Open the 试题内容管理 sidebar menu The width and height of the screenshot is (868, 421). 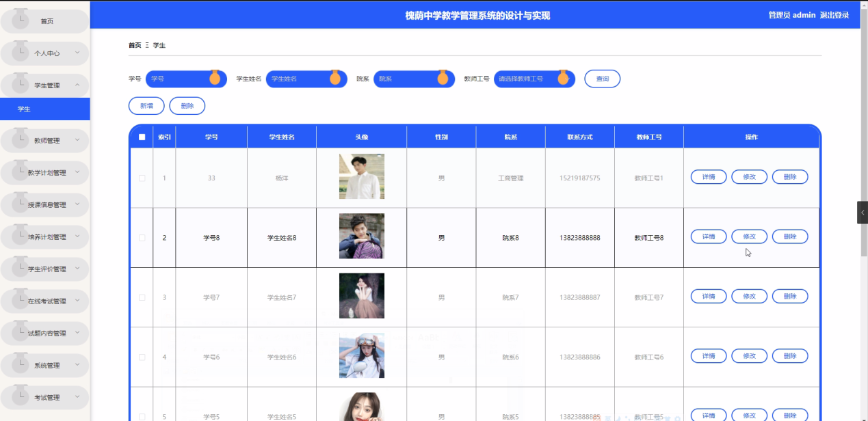point(45,334)
